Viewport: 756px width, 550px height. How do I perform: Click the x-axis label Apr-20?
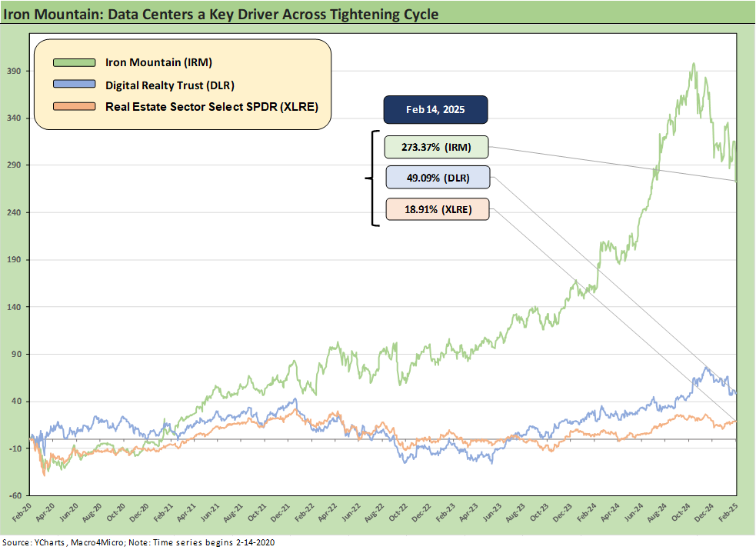[x=45, y=512]
